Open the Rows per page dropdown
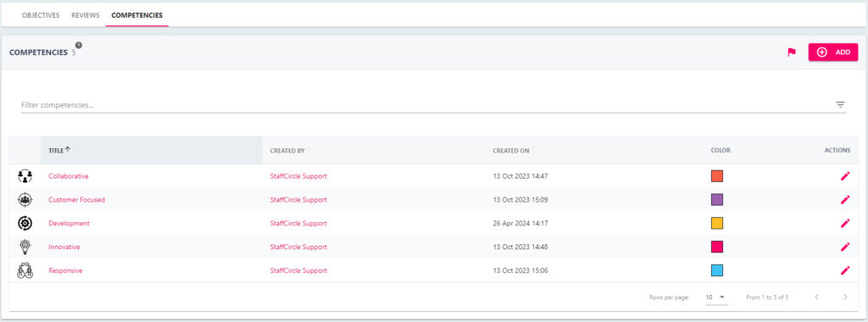Viewport: 868px width, 322px height. [715, 297]
